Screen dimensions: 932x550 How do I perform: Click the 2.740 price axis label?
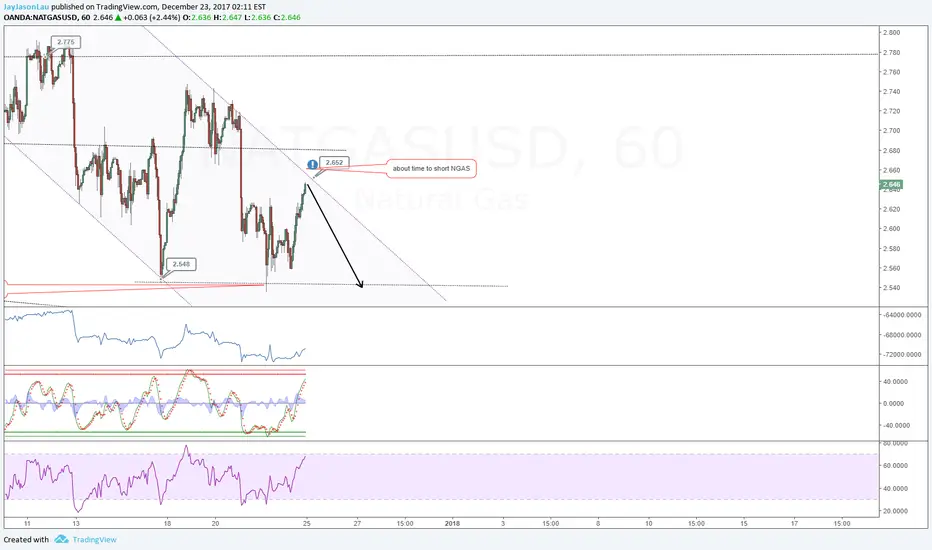tap(892, 92)
